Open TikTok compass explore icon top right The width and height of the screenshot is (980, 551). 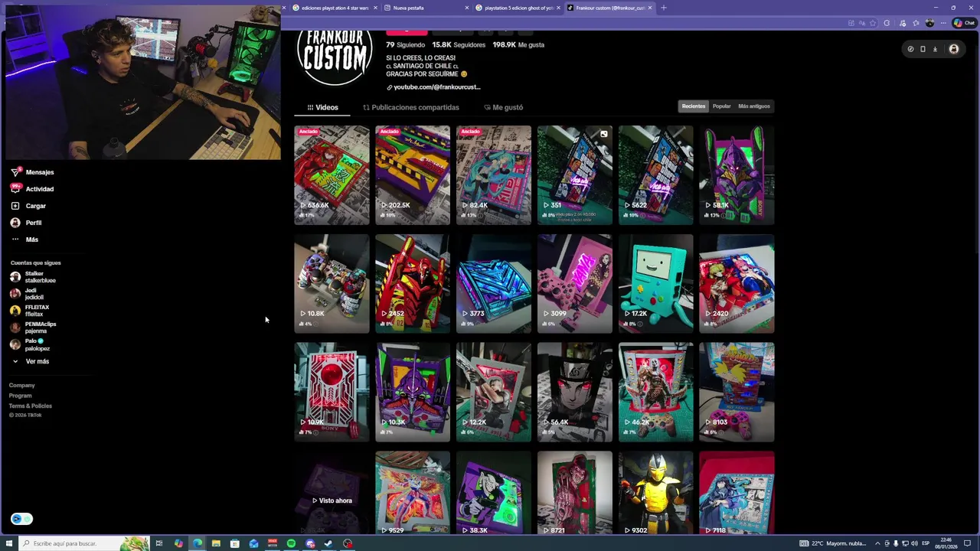pos(910,49)
